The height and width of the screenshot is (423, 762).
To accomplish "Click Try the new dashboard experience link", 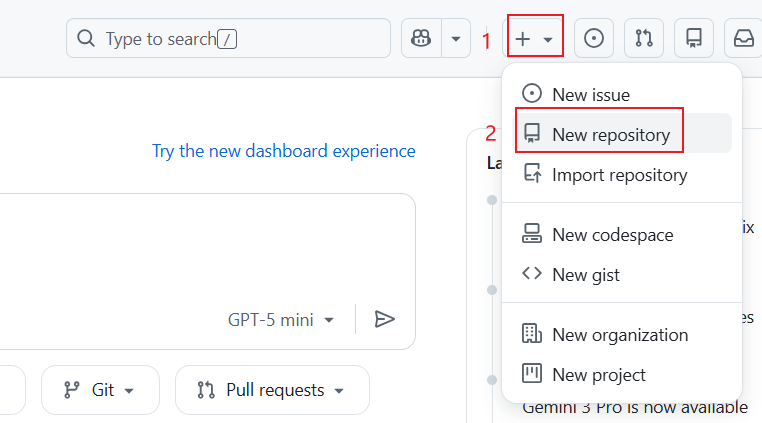I will (283, 151).
